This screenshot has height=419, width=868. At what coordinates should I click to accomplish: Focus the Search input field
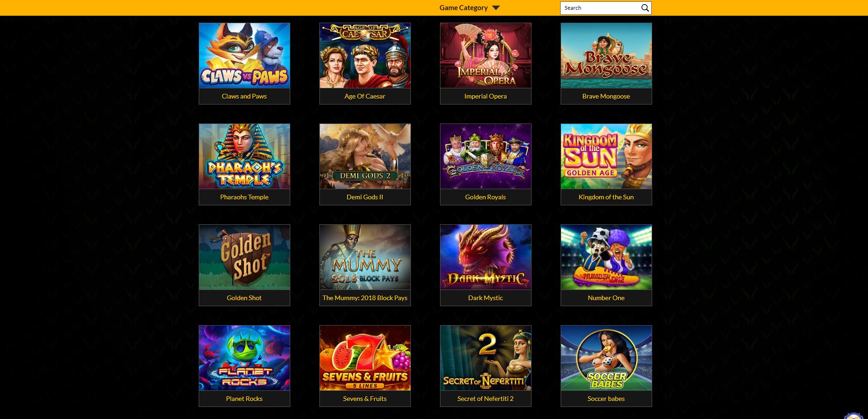[600, 8]
